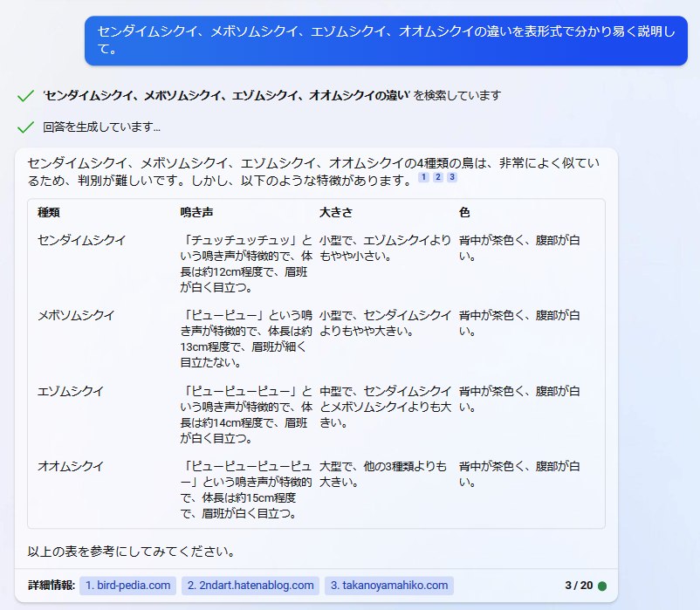The image size is (700, 610).
Task: Click the 鳴き声 column header
Action: [x=196, y=212]
